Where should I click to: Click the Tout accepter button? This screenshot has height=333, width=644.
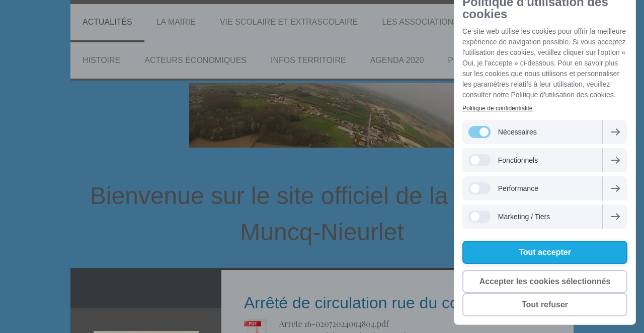pyautogui.click(x=545, y=251)
